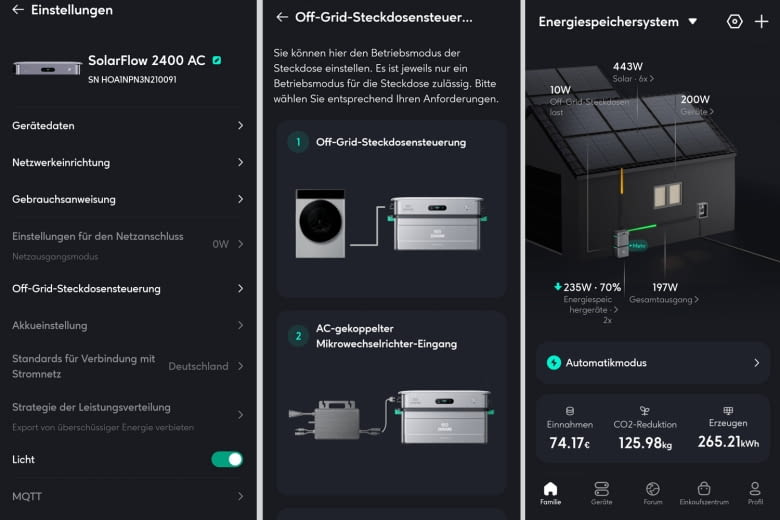Tap back arrow on Off-Grid-Steckdosensteuerung page
The height and width of the screenshot is (520, 780).
point(282,17)
